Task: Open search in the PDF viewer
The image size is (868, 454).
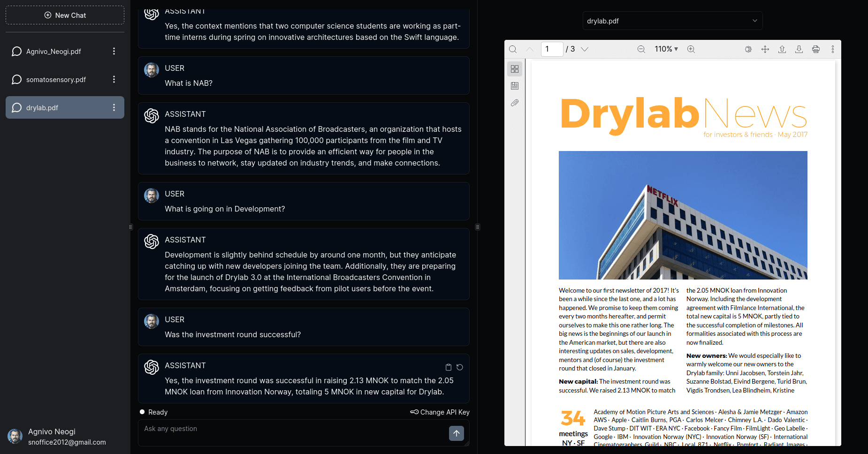Action: pyautogui.click(x=512, y=49)
